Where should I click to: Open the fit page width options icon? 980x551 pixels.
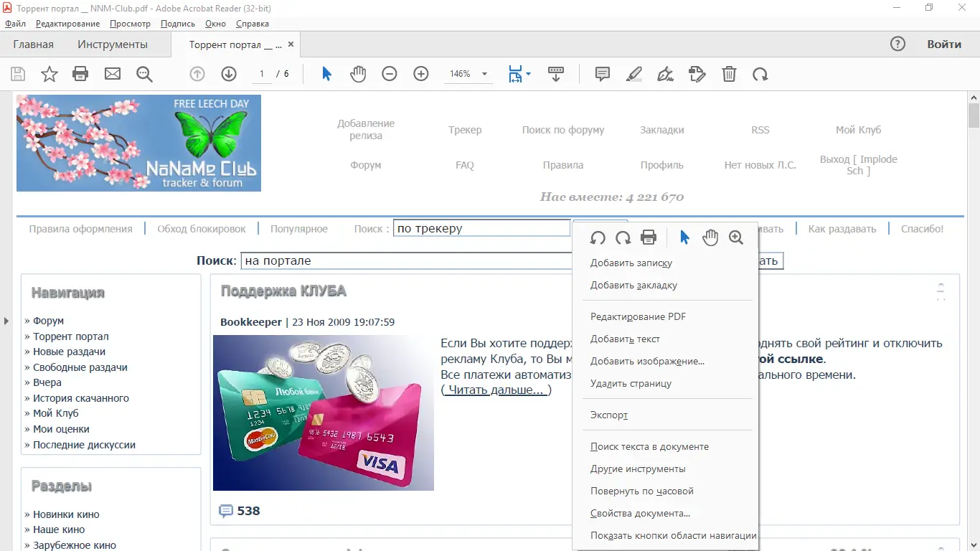[519, 74]
